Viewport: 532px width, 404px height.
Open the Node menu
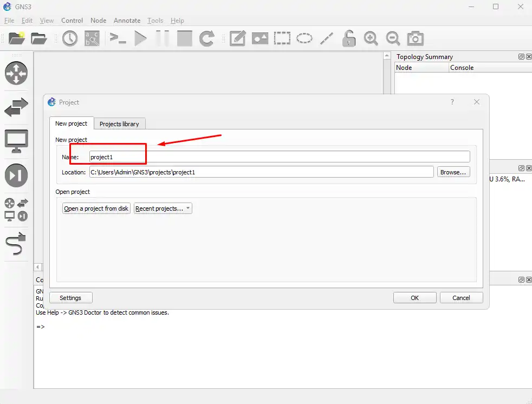pyautogui.click(x=99, y=21)
